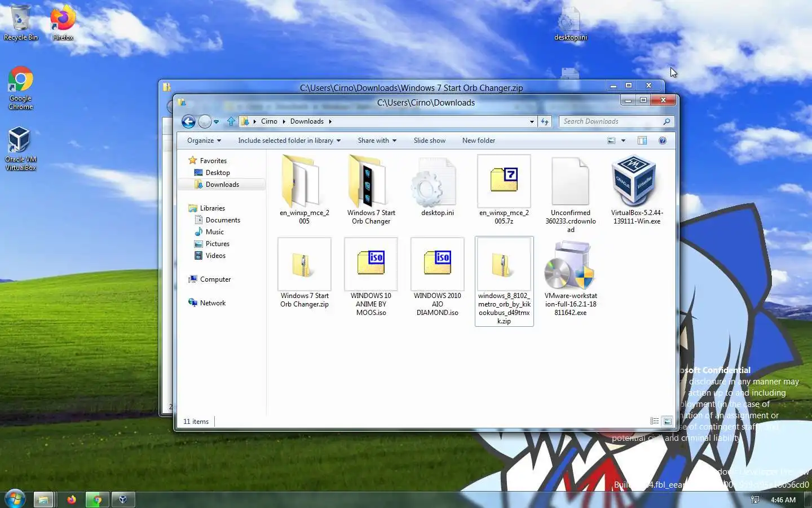Select the Firefox desktop shortcut
Image resolution: width=812 pixels, height=508 pixels.
(x=63, y=23)
